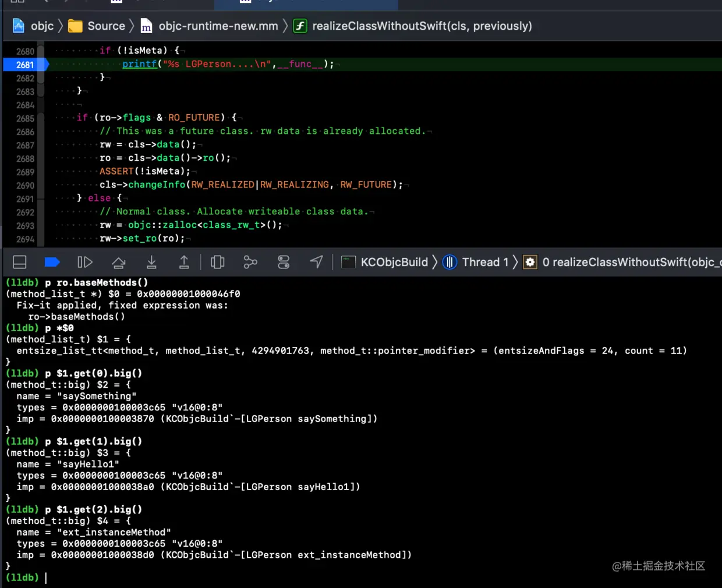This screenshot has height=588, width=722.
Task: Click the ASSERT(!isMeta) statement
Action: (x=145, y=171)
